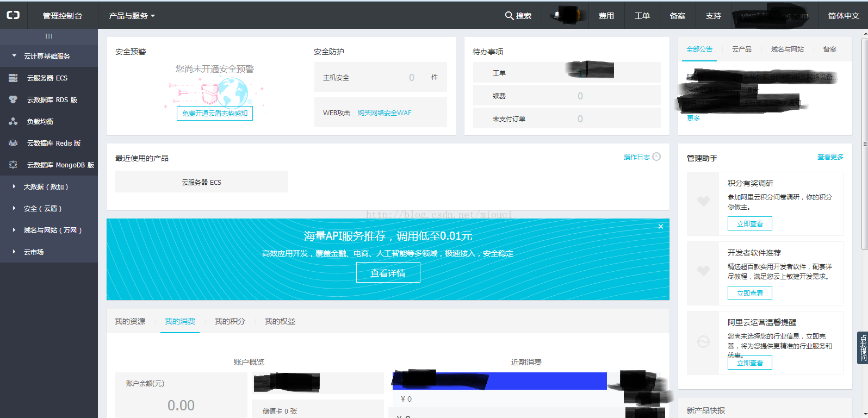Open 管理控制台 home
Image resolution: width=868 pixels, height=418 pixels.
63,16
